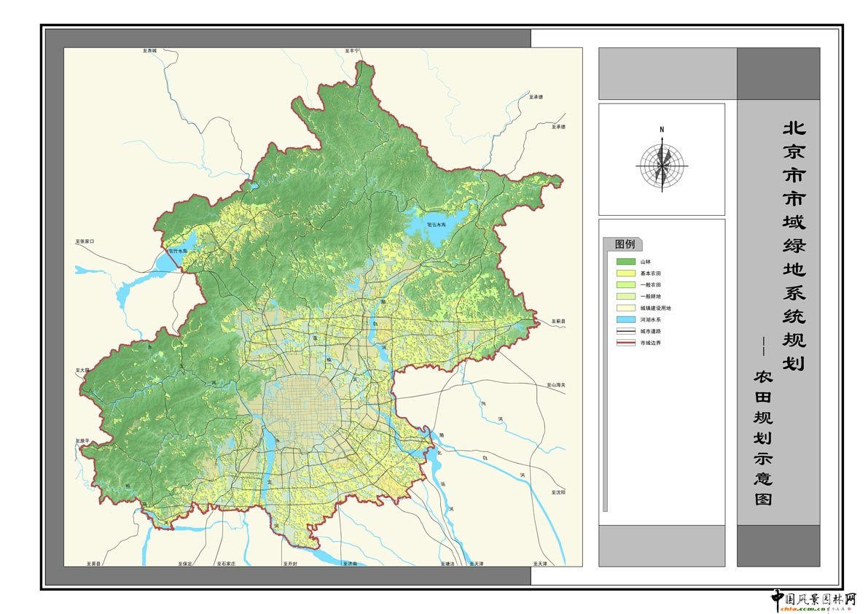
Task: Click the 官厅水库 reservoir label
Action: [x=179, y=251]
